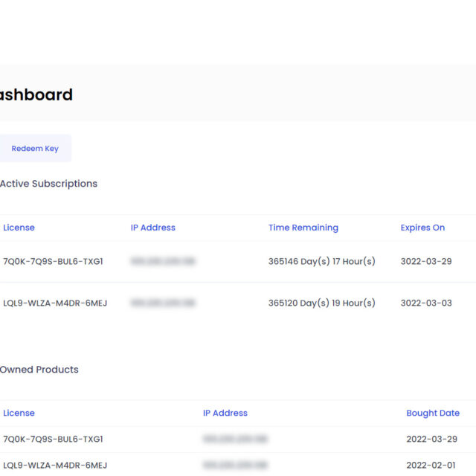
Task: Click the Redeem Key button
Action: tap(35, 148)
